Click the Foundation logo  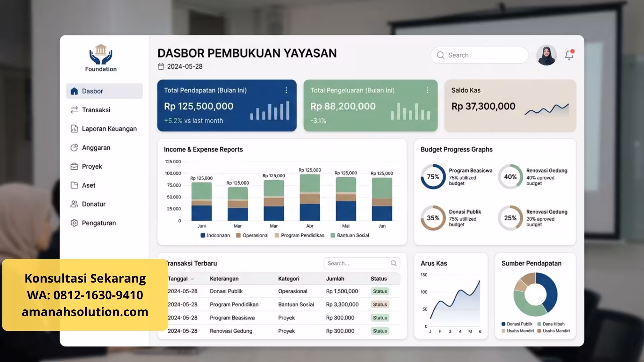(x=101, y=58)
